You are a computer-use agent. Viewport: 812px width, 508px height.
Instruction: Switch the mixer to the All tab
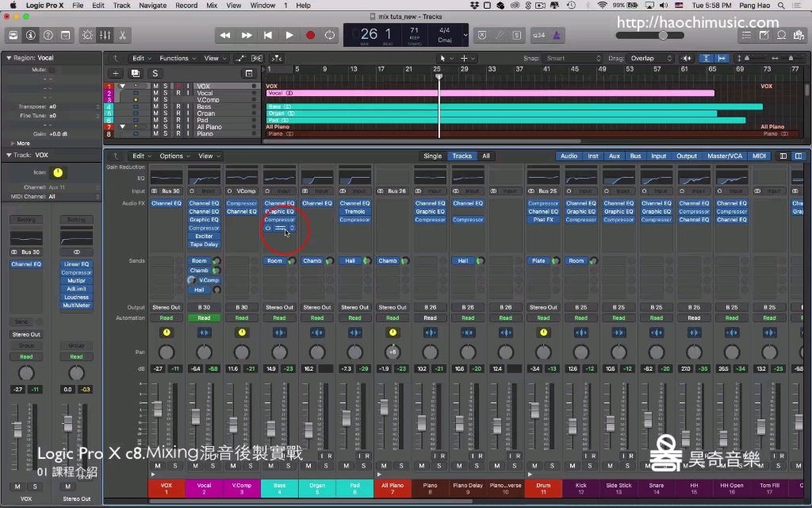pyautogui.click(x=485, y=156)
